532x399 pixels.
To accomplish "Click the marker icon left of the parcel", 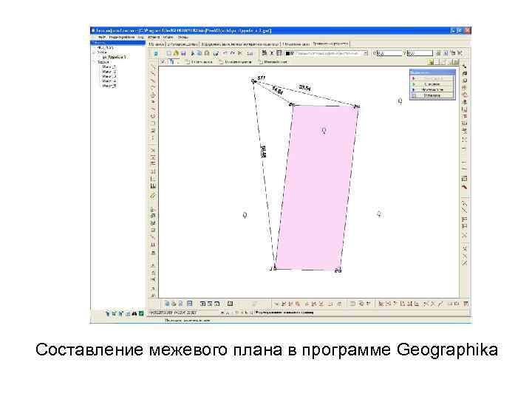I will click(245, 215).
